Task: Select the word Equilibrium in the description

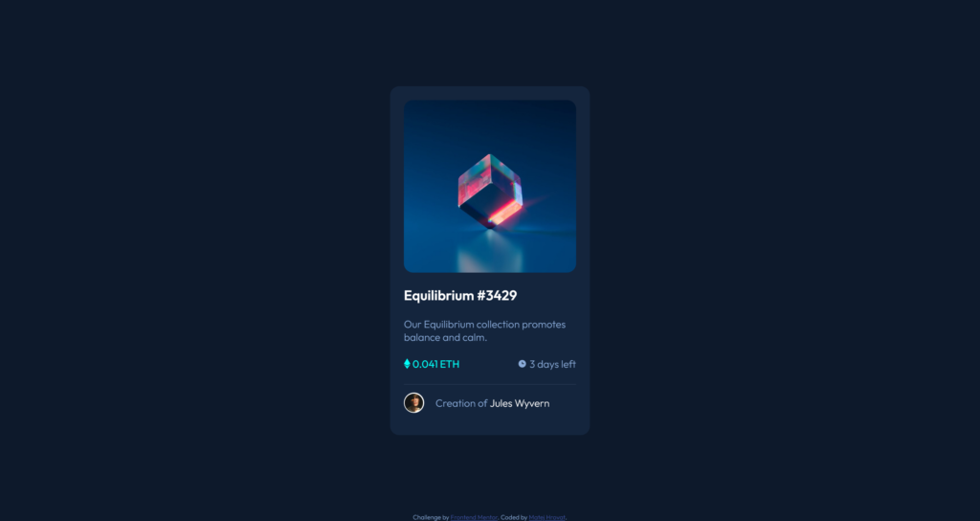Action: coord(449,324)
